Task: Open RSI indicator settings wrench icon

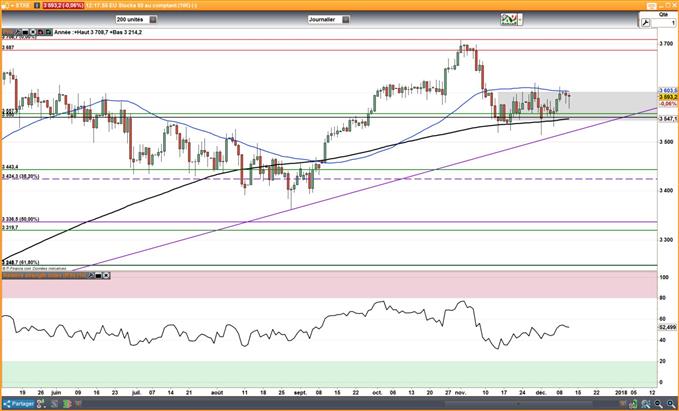Action: tap(91, 275)
